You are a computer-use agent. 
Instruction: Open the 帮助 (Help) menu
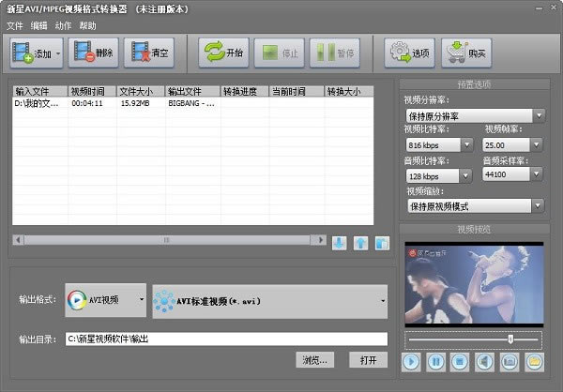[87, 25]
